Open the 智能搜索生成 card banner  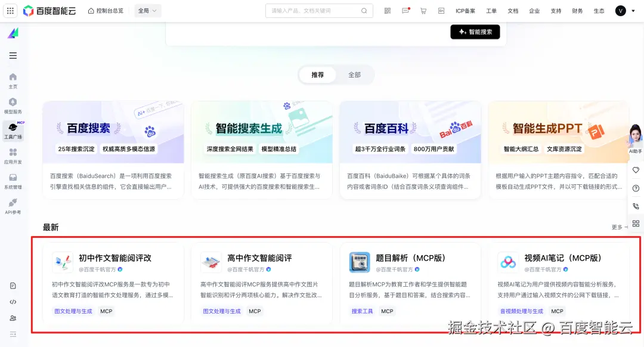click(262, 132)
